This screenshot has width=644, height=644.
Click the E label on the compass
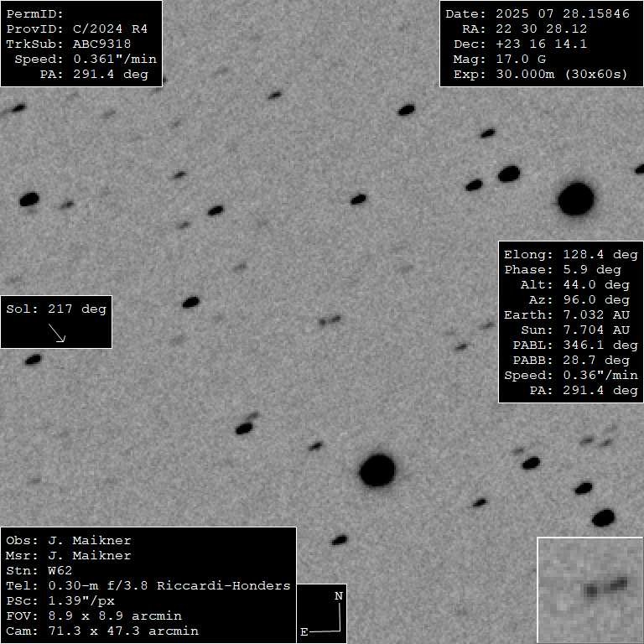click(x=304, y=631)
